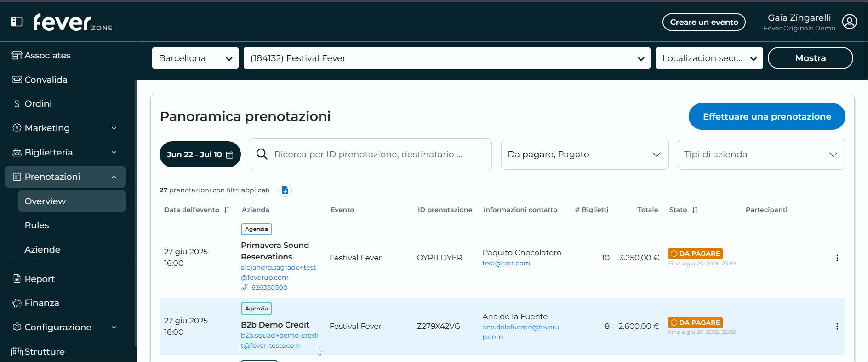Click the calendar icon in date range pill
The height and width of the screenshot is (362, 868).
tap(230, 155)
